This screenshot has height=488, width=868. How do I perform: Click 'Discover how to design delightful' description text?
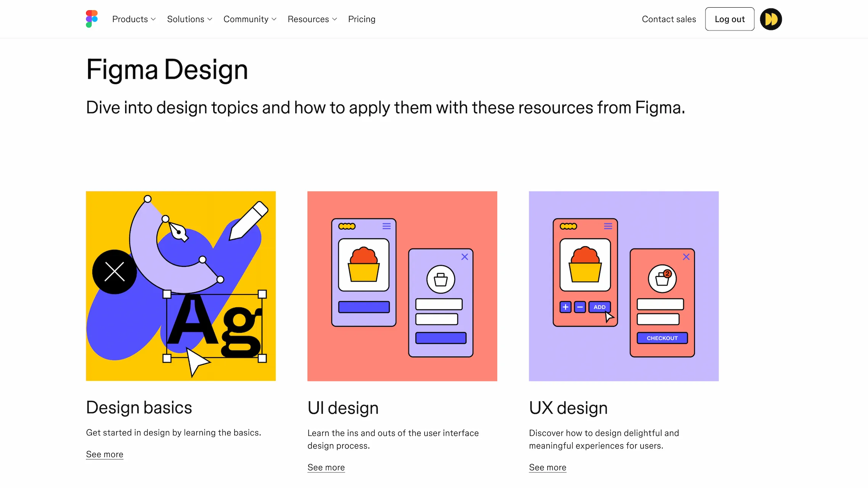[604, 439]
